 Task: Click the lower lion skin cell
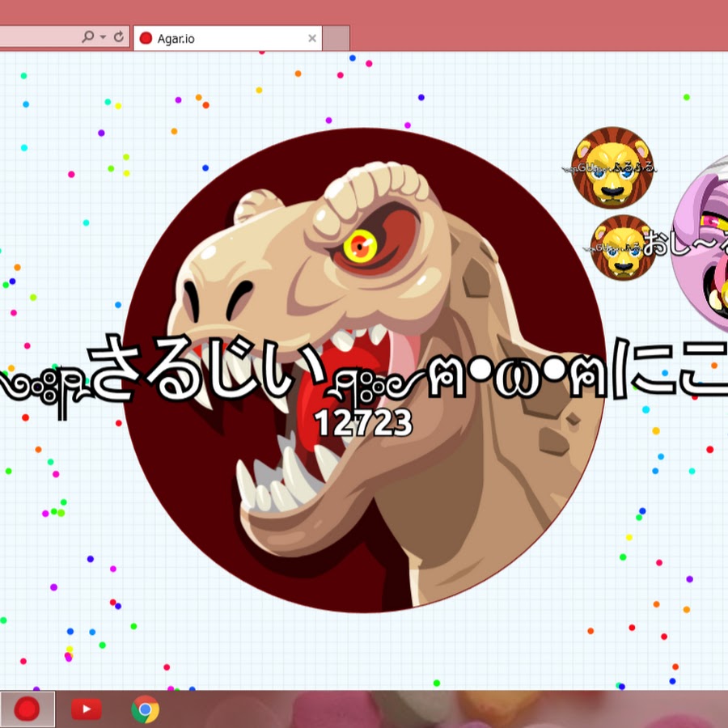click(623, 248)
